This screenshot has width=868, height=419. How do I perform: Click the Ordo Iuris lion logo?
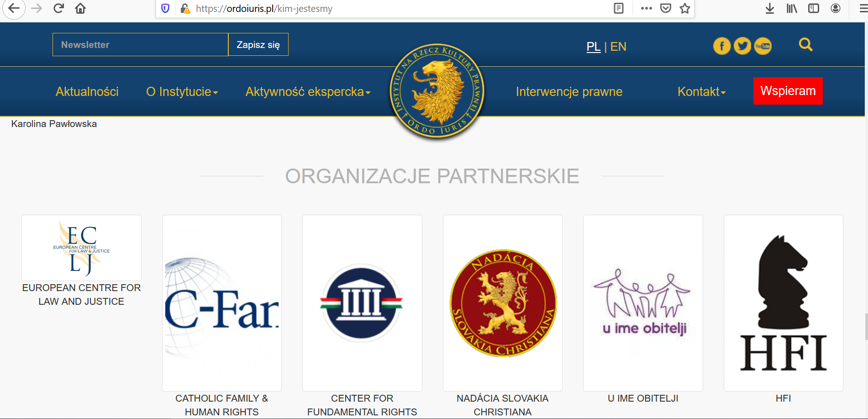[x=437, y=91]
